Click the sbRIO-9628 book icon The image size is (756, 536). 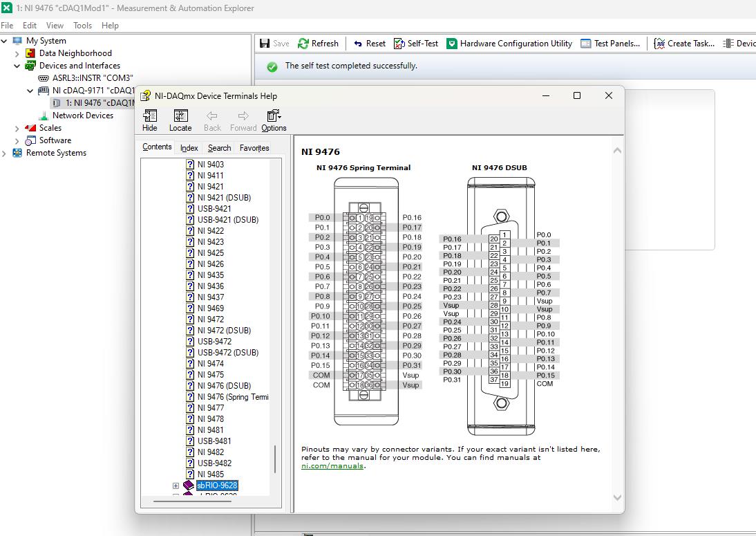[189, 486]
